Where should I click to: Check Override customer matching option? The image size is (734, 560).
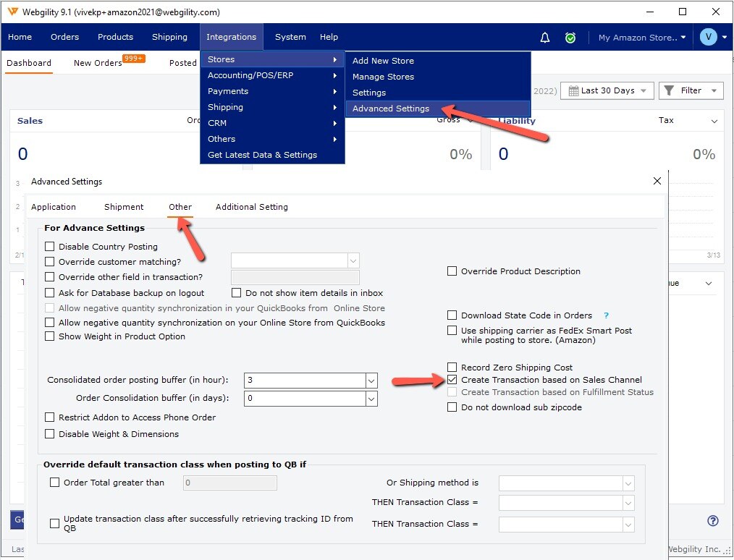50,262
